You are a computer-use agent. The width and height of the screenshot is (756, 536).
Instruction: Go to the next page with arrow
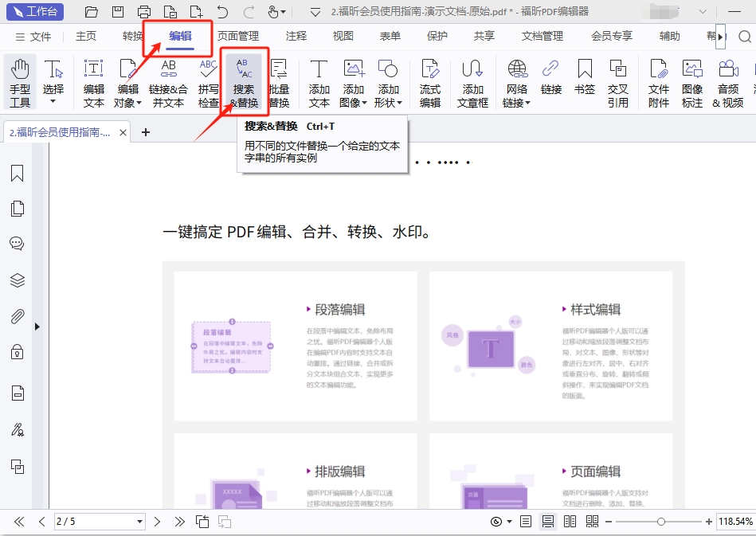pos(157,522)
